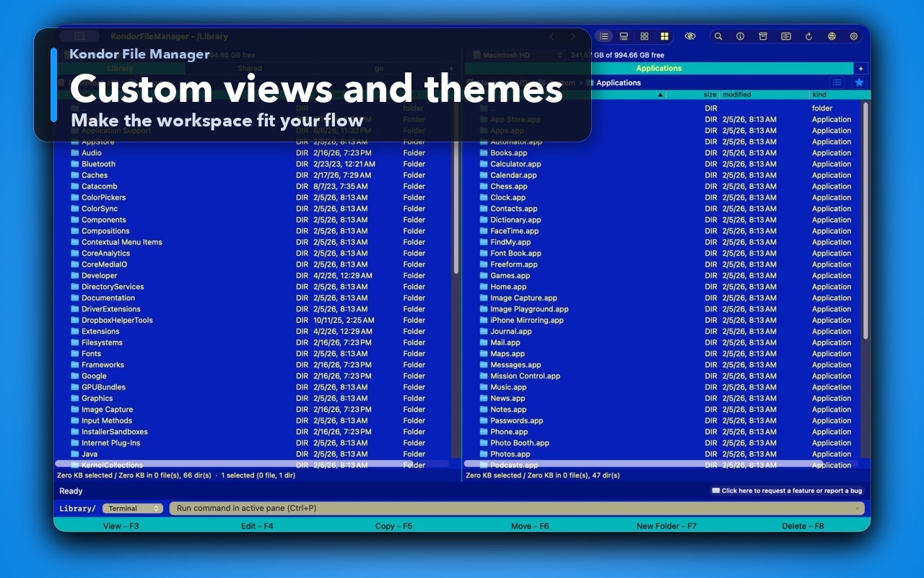Switch to the grid icon view

[x=644, y=36]
